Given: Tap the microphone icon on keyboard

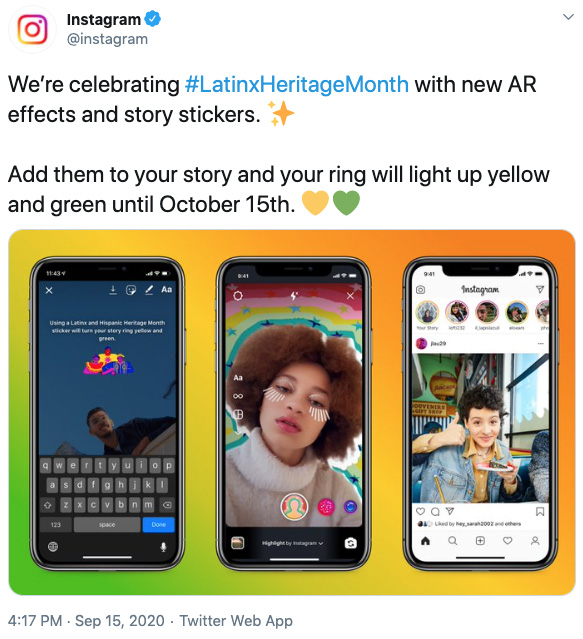Looking at the screenshot, I should coord(163,547).
